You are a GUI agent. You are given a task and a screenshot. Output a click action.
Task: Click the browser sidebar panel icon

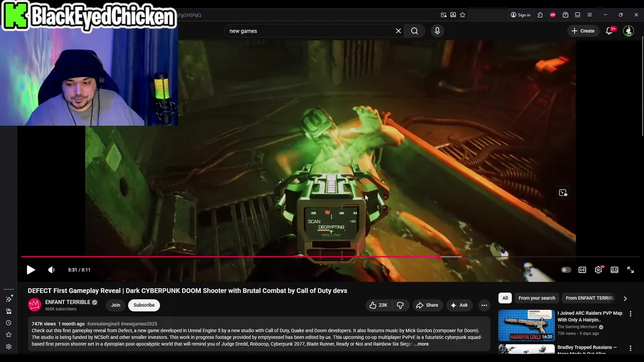coord(578,15)
